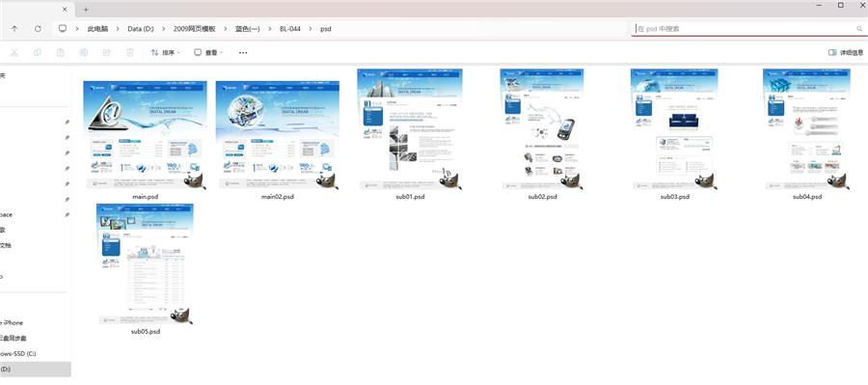Expand the chevron after BL-044 breadcrumb
This screenshot has width=868, height=385.
pyautogui.click(x=311, y=28)
